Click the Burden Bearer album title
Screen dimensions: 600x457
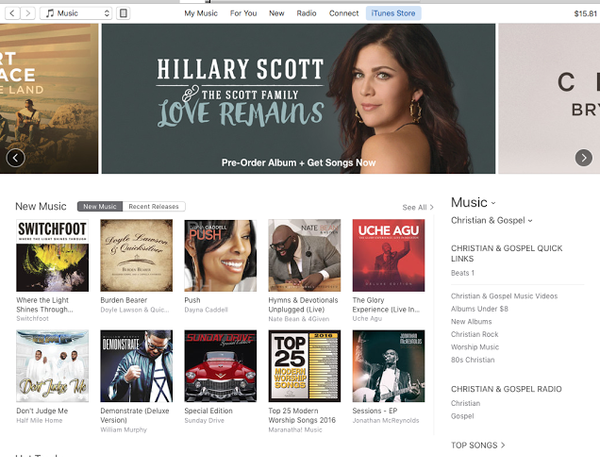(124, 300)
